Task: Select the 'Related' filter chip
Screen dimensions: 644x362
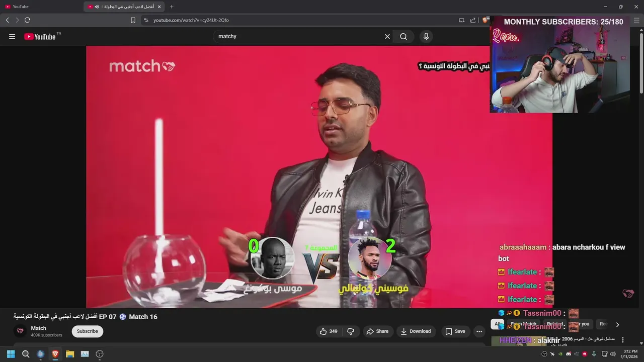Action: click(554, 324)
